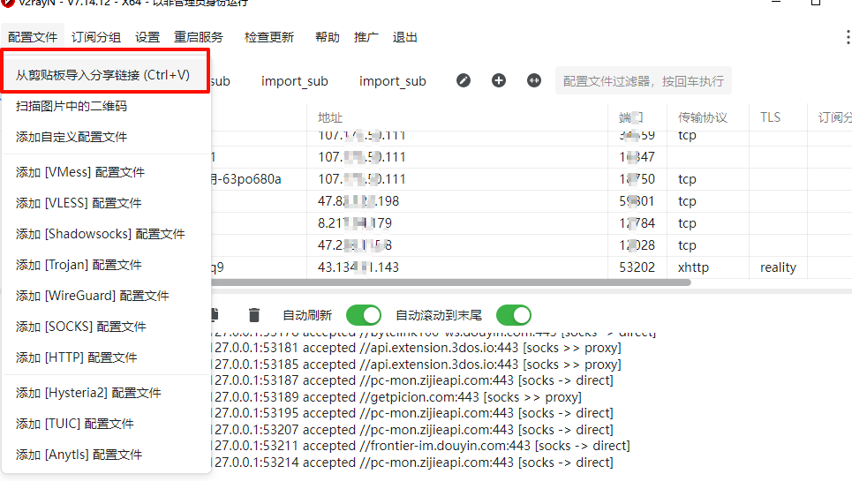This screenshot has height=504, width=852.
Task: Select 添加 [HTTP] 配置文件
Action: pos(106,357)
